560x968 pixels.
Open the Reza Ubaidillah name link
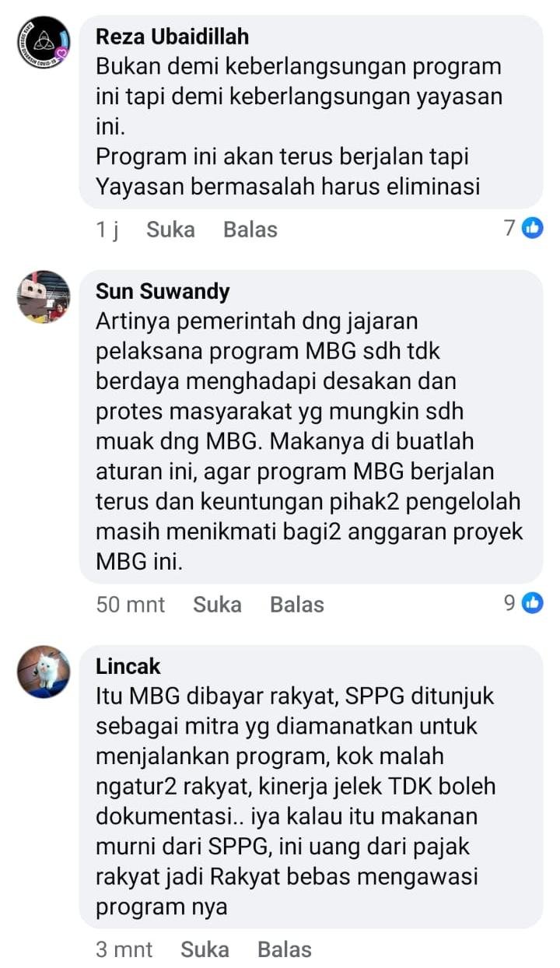pos(173,36)
